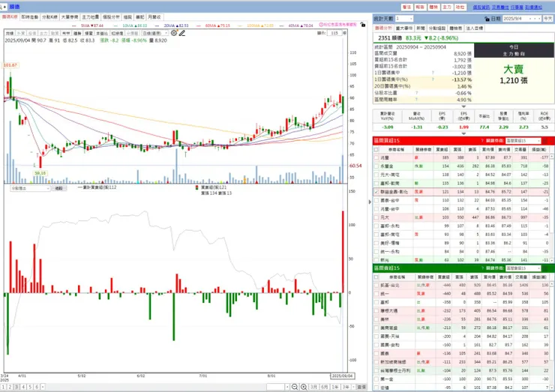Tick the checkbox for the 摩根大通 row
Viewport: 555px width, 392px height.
pyautogui.click(x=376, y=311)
